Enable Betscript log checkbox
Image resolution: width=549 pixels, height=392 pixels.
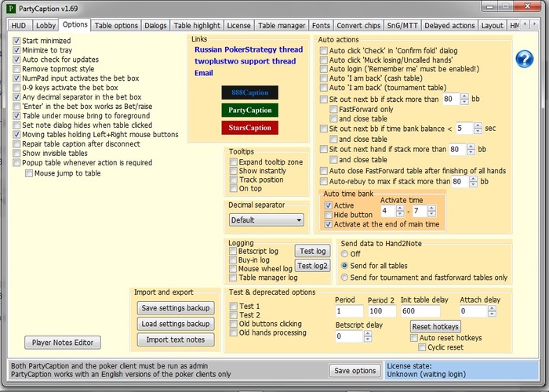[233, 251]
